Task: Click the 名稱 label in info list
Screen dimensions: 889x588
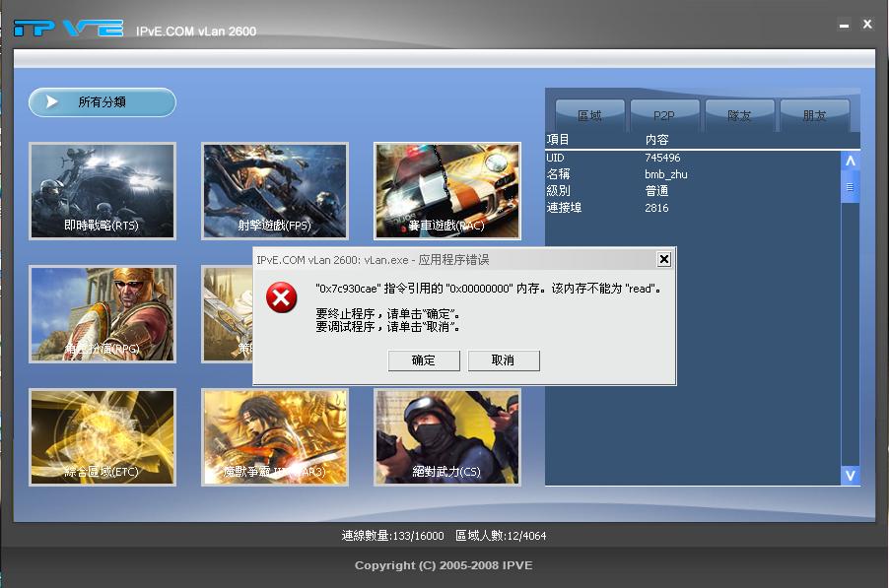Action: click(558, 174)
